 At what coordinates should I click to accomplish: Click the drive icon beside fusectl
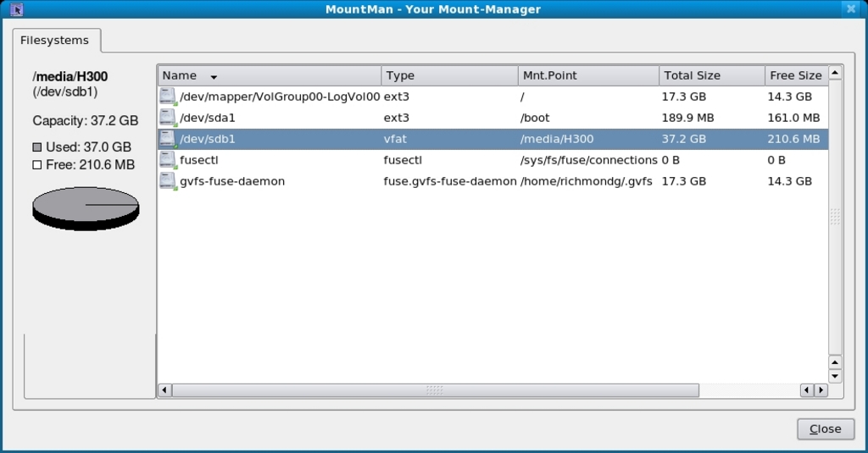[x=168, y=160]
